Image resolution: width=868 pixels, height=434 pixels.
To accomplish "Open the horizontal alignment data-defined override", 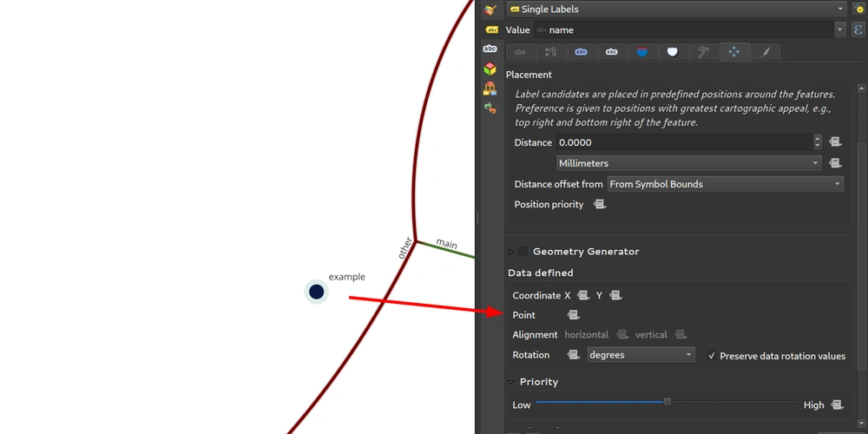I will coord(622,334).
